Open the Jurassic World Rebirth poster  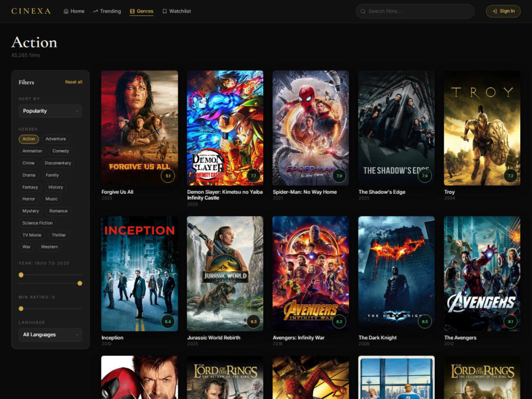pos(225,274)
